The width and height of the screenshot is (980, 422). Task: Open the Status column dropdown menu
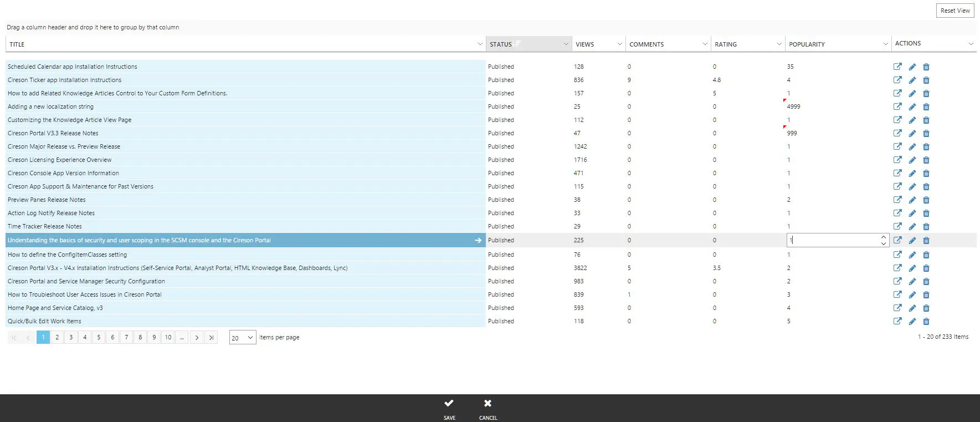point(566,44)
